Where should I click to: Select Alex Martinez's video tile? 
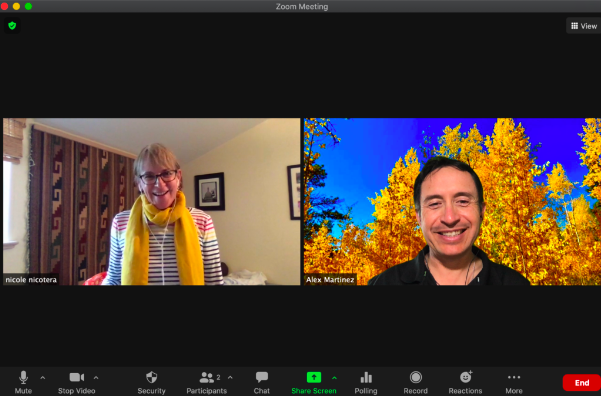(x=452, y=201)
